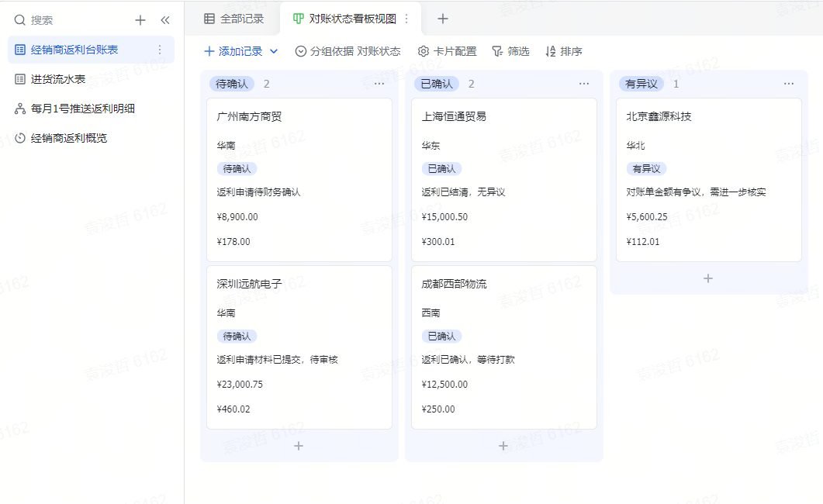
Task: Click the note 返利申请材料已提交，待审核
Action: [x=277, y=360]
